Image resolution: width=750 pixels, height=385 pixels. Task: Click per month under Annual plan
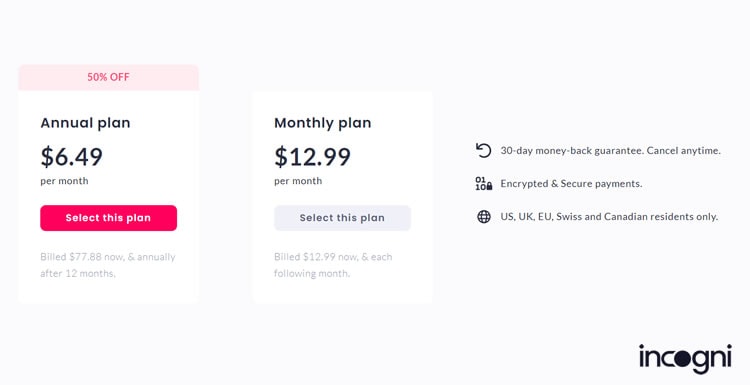64,181
